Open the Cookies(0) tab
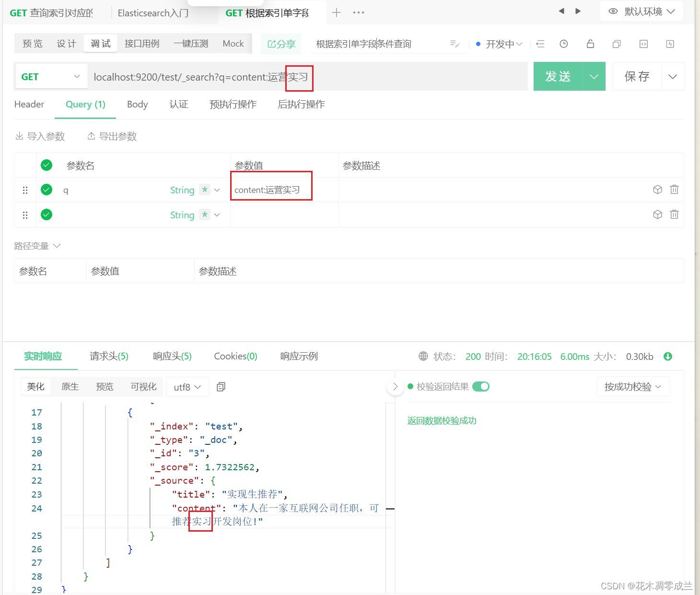Screen dimensions: 700x595 235,356
